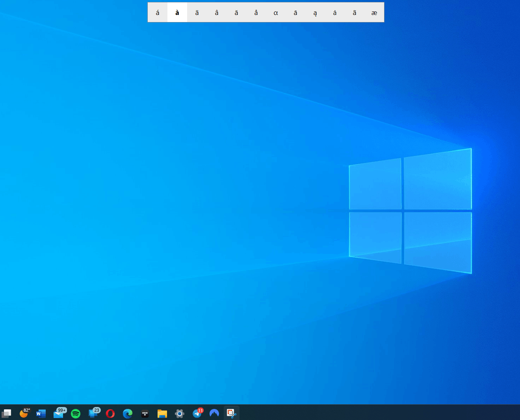Launch Microsoft Word from the taskbar
520x420 pixels.
(41, 413)
